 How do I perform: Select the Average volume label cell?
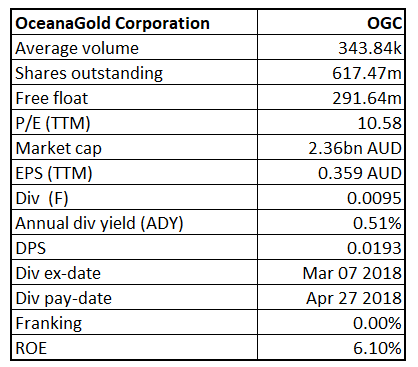click(x=134, y=47)
